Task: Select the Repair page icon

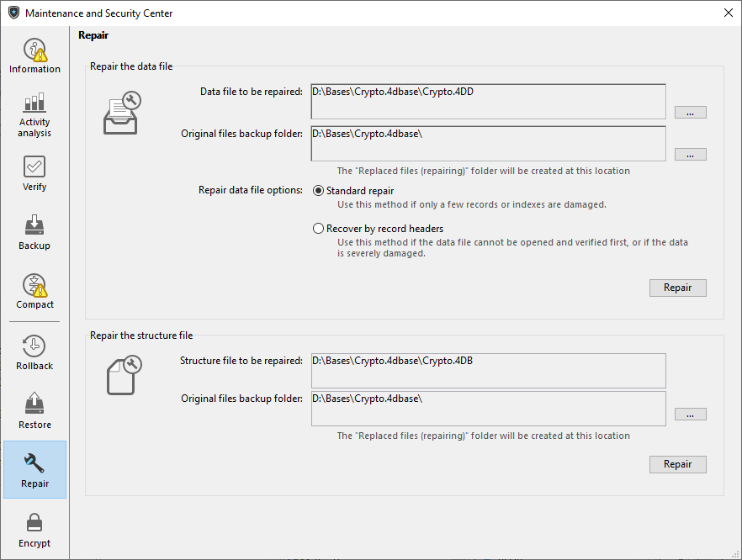Action: (34, 470)
